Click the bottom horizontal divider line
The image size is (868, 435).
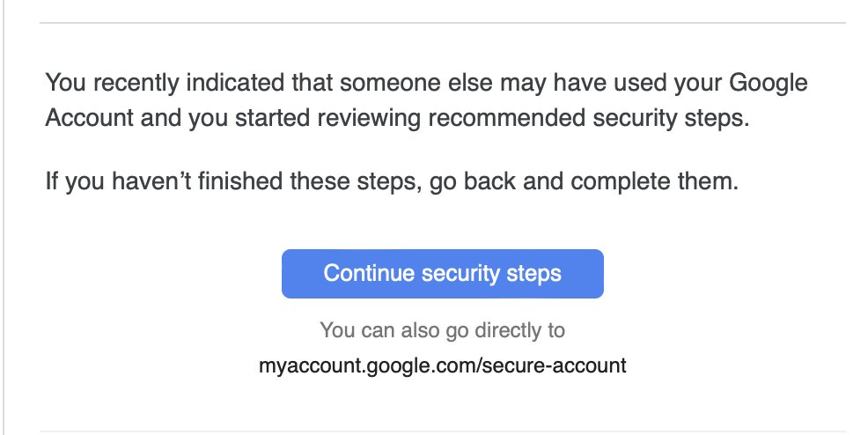point(442,431)
